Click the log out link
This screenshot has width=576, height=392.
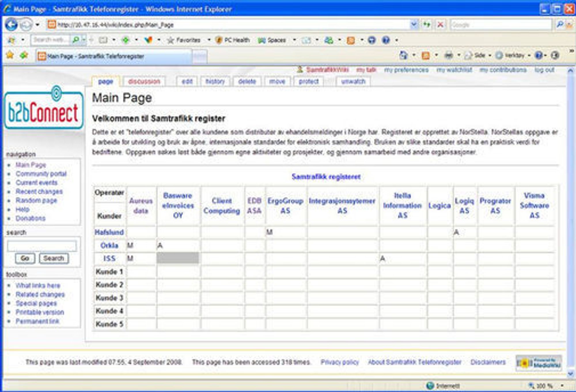(544, 70)
